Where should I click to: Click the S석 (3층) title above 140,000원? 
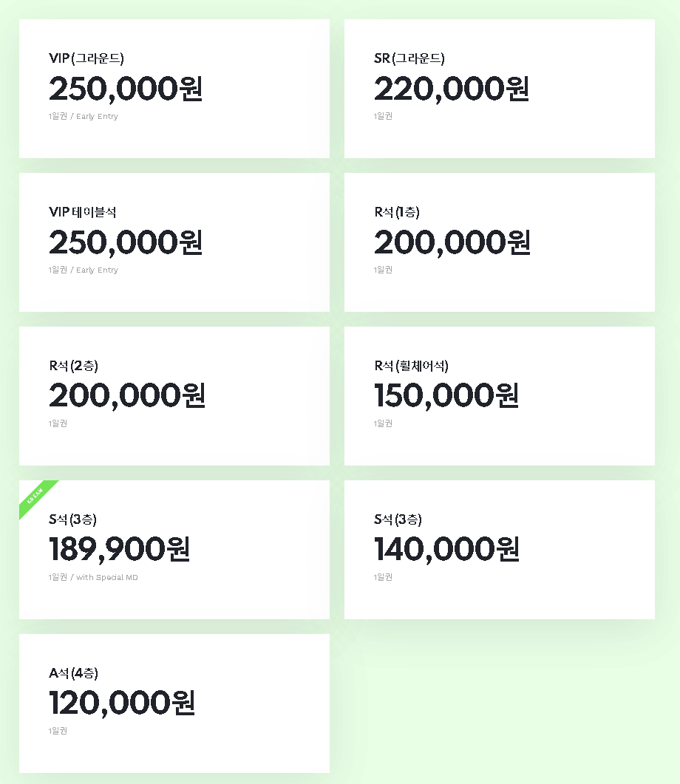tap(398, 519)
